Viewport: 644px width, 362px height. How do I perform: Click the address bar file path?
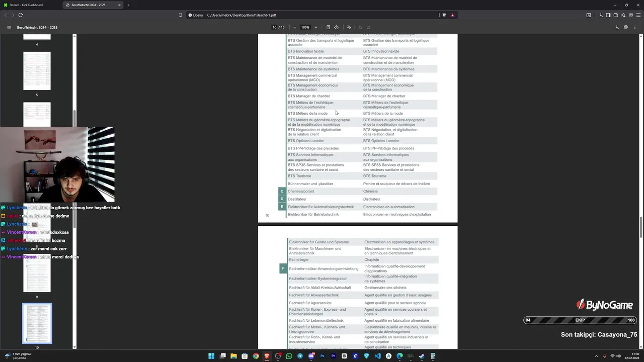[x=242, y=15]
